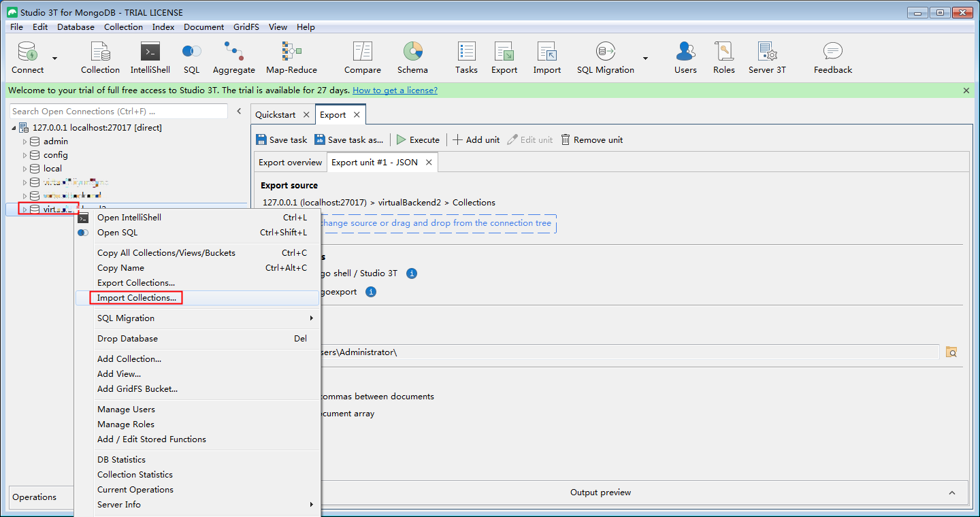Click Remove unit button
The image size is (980, 517).
click(x=592, y=139)
